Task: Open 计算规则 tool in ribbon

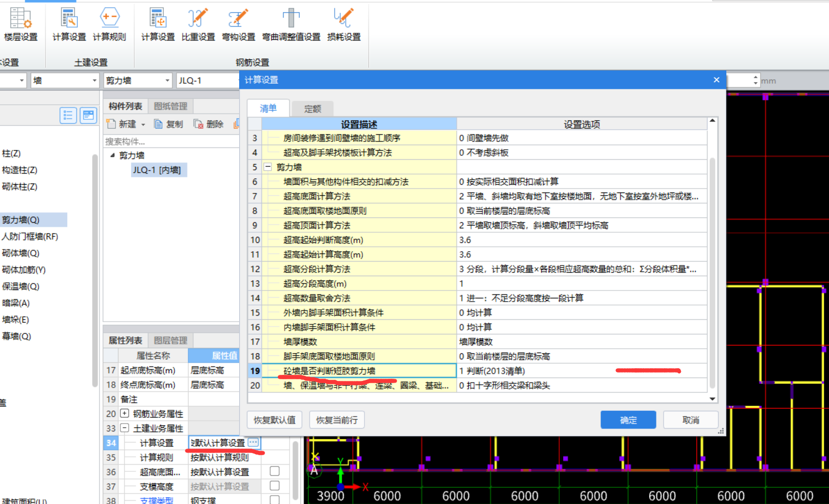Action: point(109,25)
